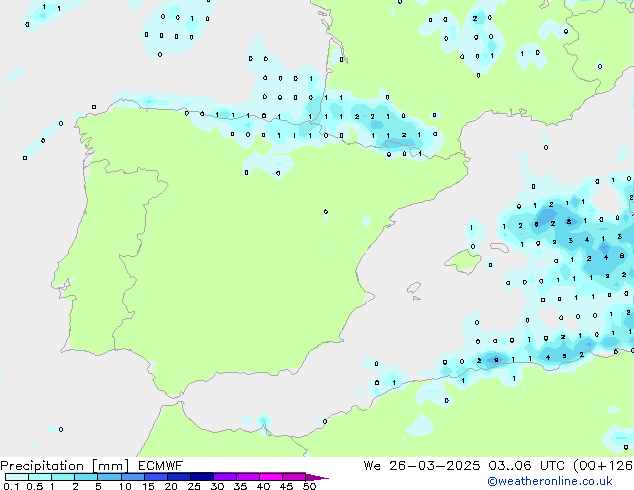Click the "ECMWF" model label
This screenshot has height=490, width=634.
(x=161, y=466)
